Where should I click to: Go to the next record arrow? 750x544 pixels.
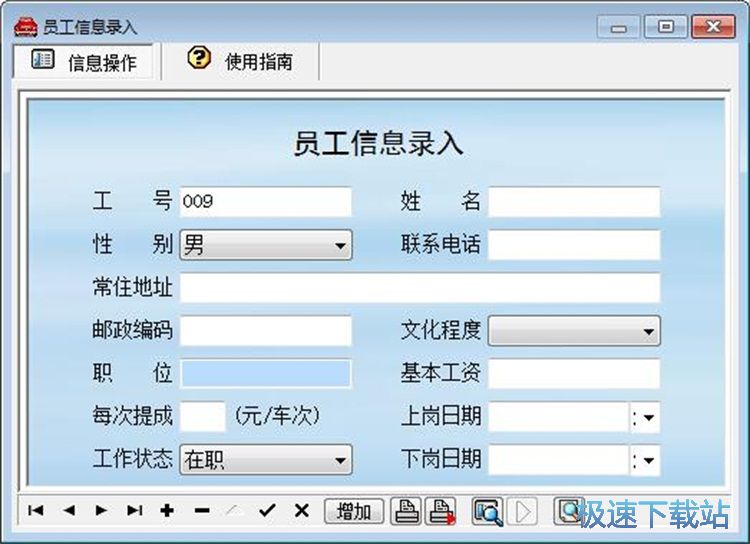pos(101,511)
